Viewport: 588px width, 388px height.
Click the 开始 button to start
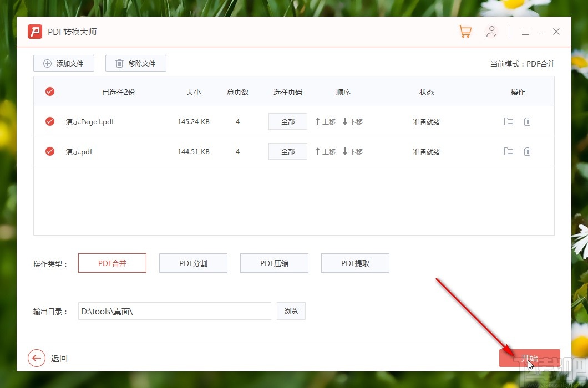point(530,358)
